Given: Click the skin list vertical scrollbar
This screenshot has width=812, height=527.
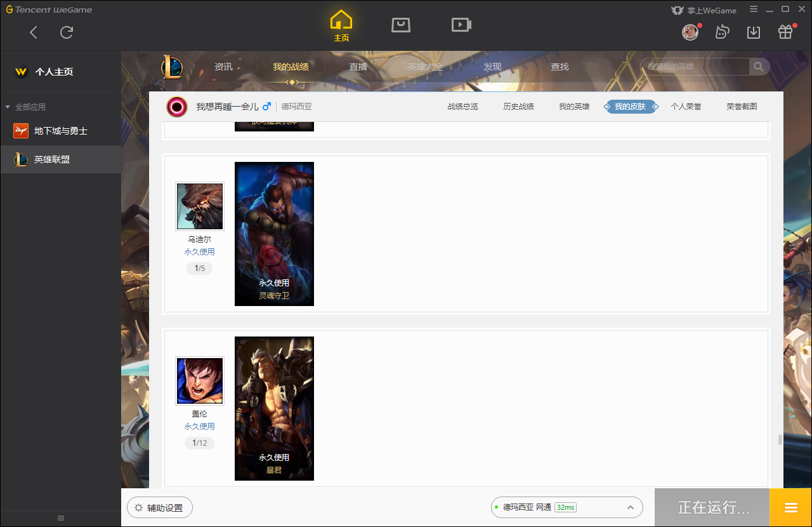Looking at the screenshot, I should click(x=780, y=439).
